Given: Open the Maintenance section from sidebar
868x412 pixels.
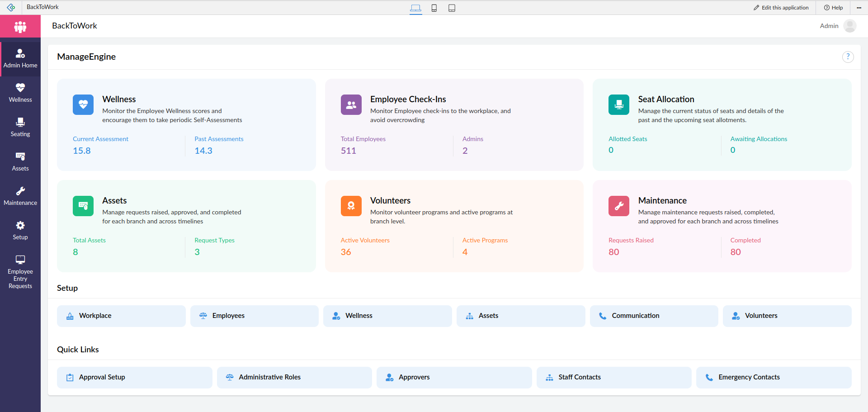Looking at the screenshot, I should click(x=20, y=195).
